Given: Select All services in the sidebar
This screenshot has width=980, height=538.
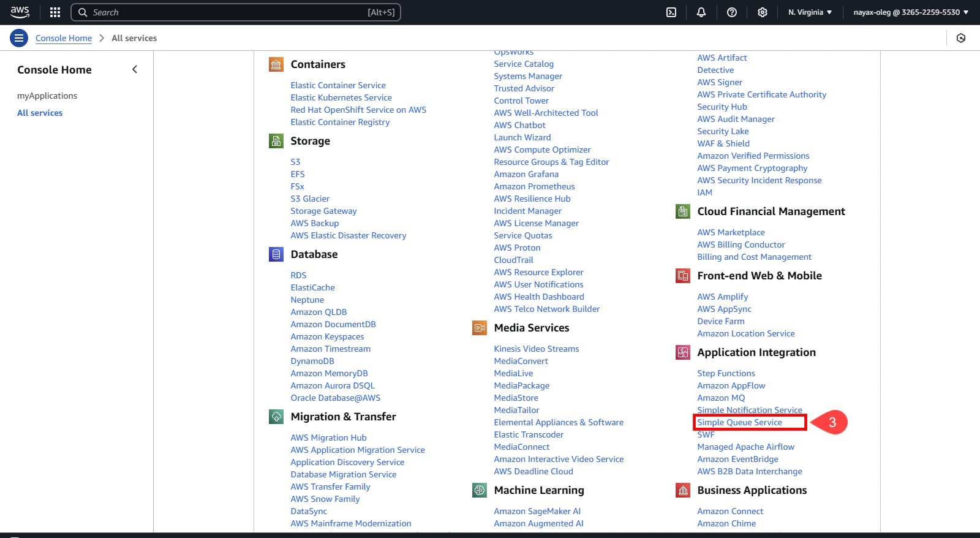Looking at the screenshot, I should click(40, 113).
